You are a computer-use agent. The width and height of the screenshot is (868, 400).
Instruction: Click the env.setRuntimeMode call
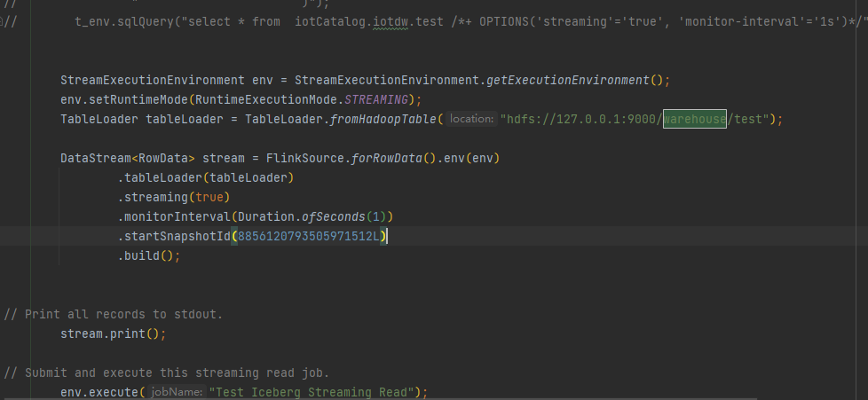pos(124,99)
